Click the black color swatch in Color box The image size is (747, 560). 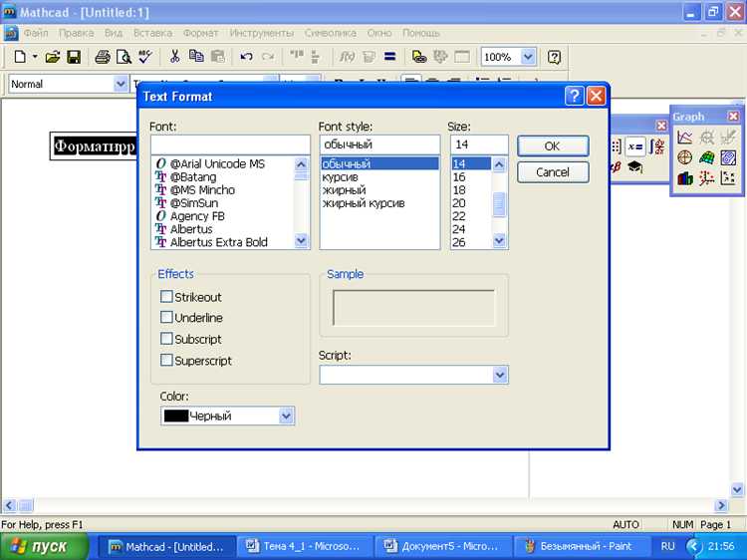[175, 416]
